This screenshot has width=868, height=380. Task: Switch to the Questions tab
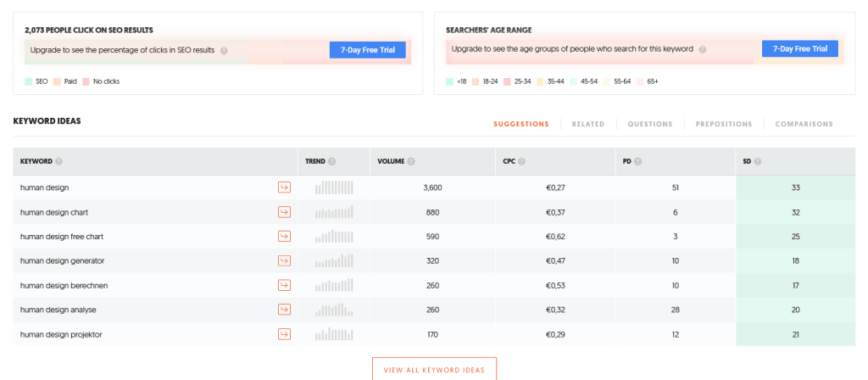[x=649, y=124]
